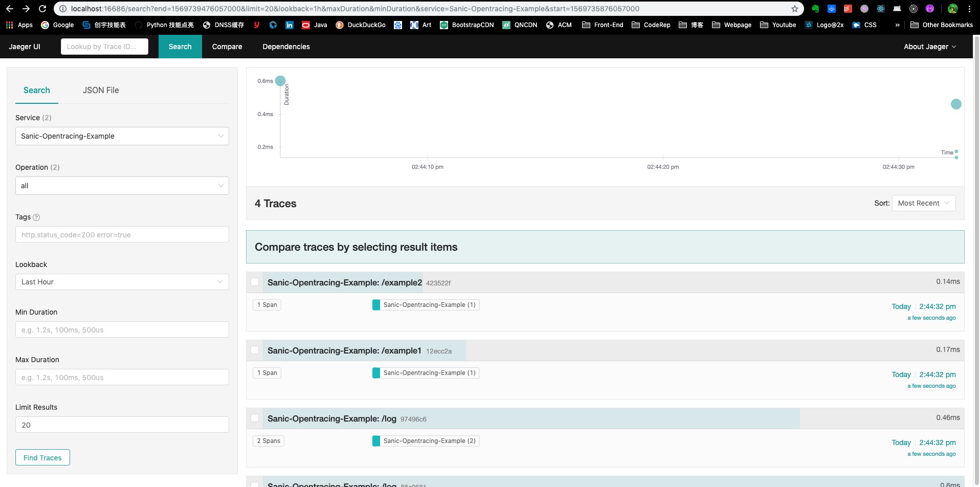Open the DuckDuckGo bookmark
Image resolution: width=980 pixels, height=487 pixels.
pos(361,25)
